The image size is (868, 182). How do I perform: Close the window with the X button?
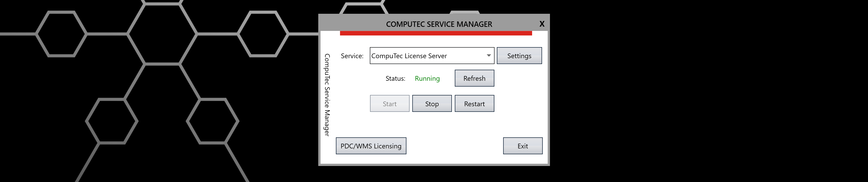point(542,24)
